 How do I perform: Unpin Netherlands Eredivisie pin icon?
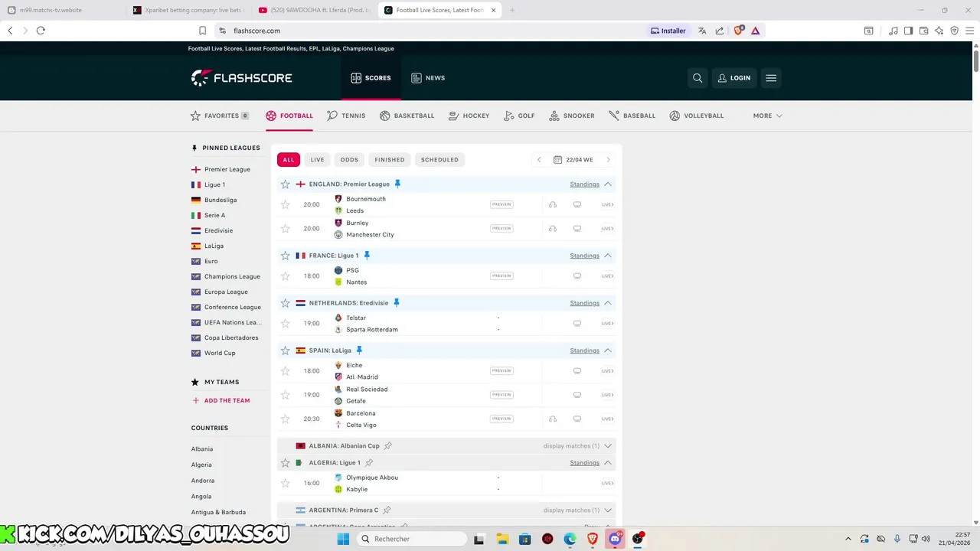pos(396,303)
